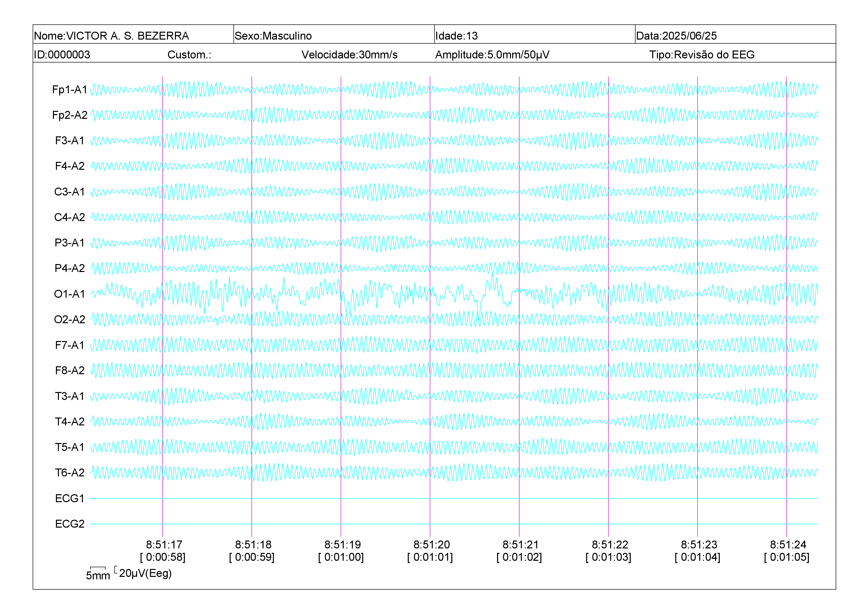The image size is (868, 614).
Task: Select the F8-A2 channel label
Action: point(70,370)
